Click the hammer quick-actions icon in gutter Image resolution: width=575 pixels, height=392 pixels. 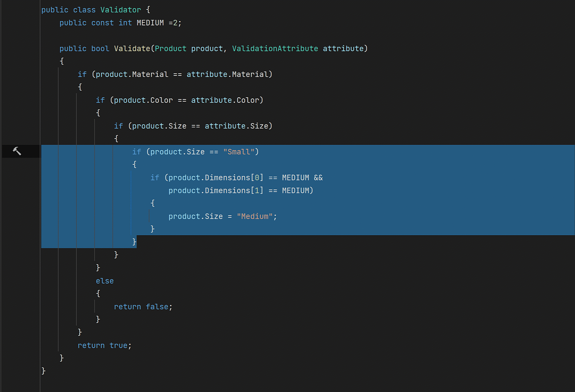click(17, 151)
